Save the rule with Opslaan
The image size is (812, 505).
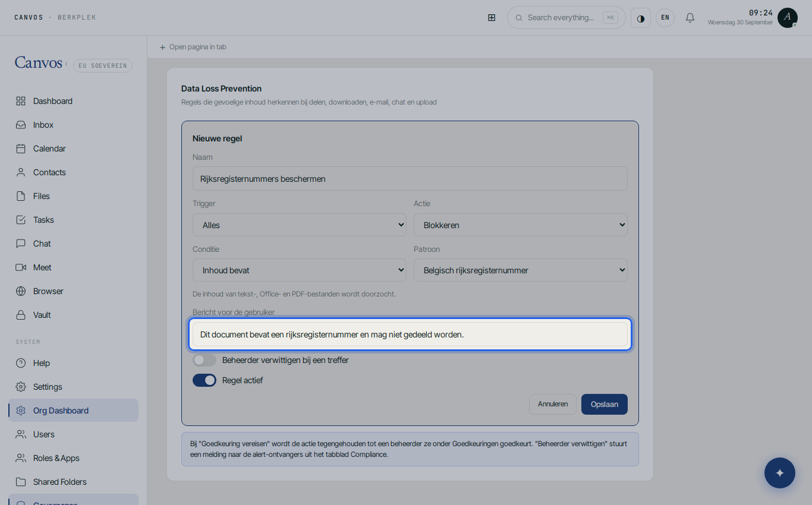[605, 404]
